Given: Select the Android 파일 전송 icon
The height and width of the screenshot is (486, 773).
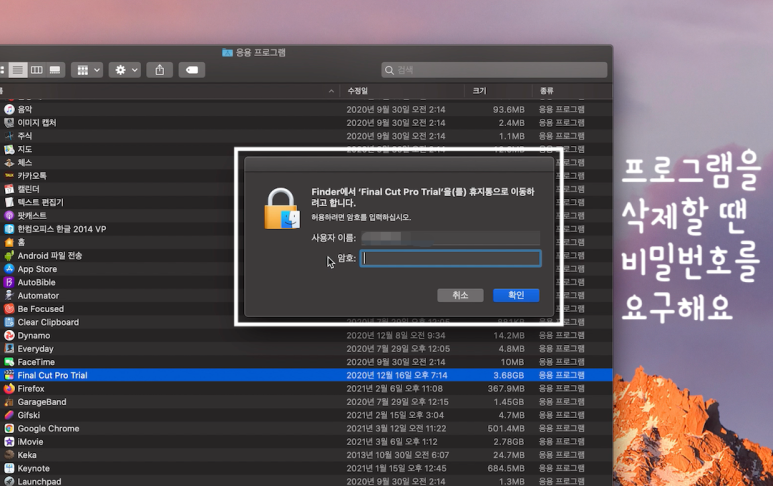Looking at the screenshot, I should click(x=9, y=256).
